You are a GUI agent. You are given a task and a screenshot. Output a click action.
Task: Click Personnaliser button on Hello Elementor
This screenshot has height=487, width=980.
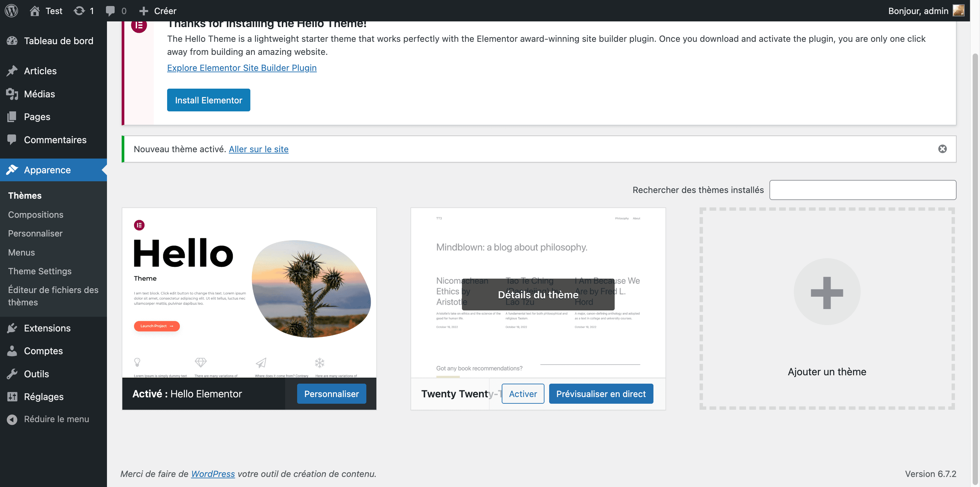click(331, 394)
